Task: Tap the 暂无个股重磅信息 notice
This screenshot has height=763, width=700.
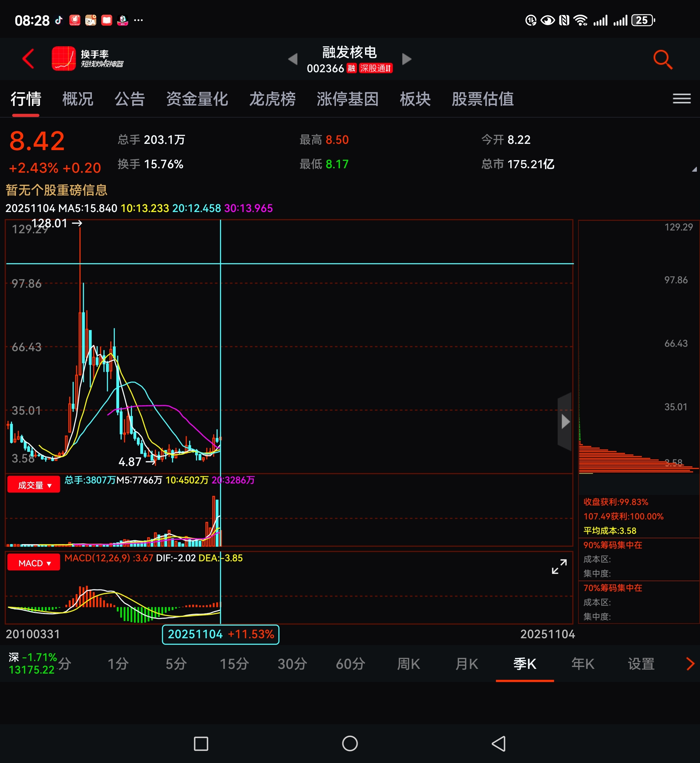Action: pos(57,190)
